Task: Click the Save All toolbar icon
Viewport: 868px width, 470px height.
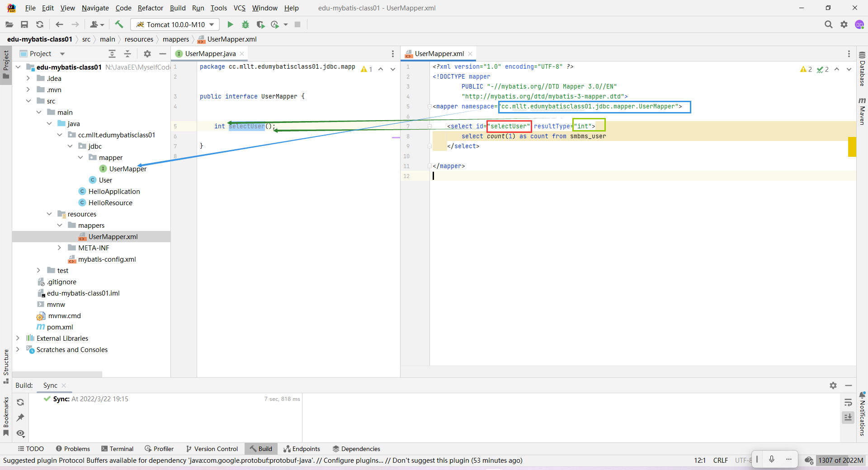Action: pos(24,24)
